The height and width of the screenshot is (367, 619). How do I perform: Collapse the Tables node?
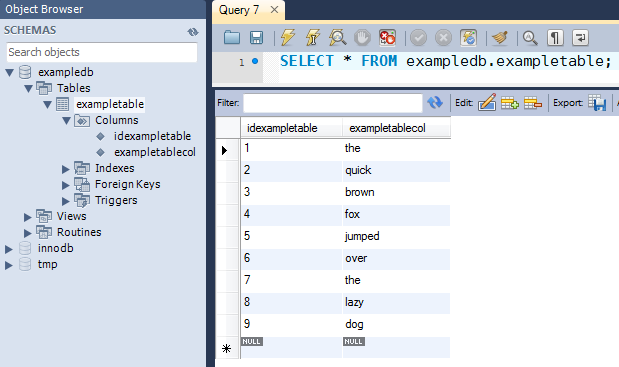click(x=28, y=88)
